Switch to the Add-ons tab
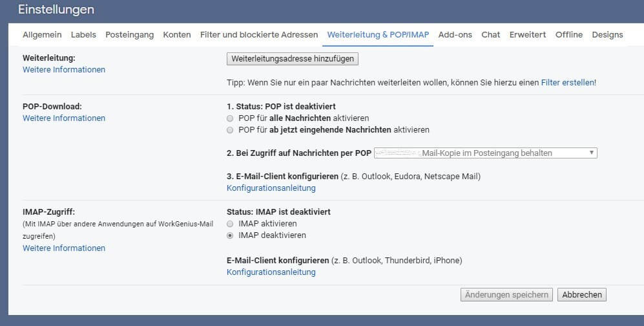Viewport: 644px width, 326px height. point(455,35)
